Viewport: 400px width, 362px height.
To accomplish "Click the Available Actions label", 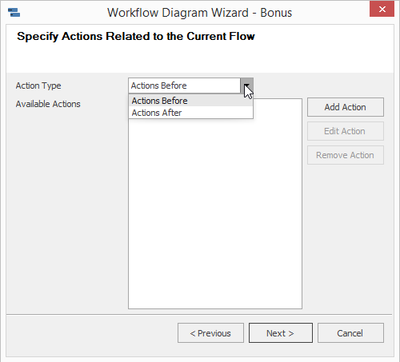I will (x=48, y=104).
